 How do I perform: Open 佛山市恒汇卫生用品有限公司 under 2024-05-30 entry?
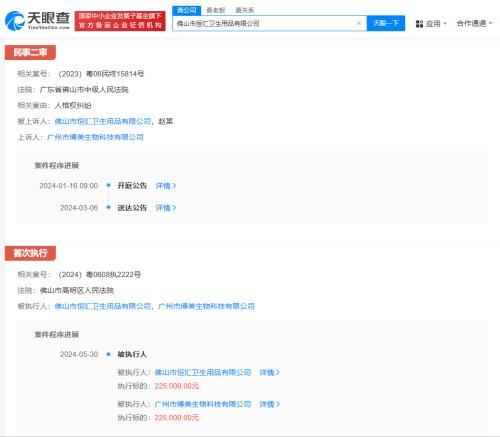coord(203,372)
